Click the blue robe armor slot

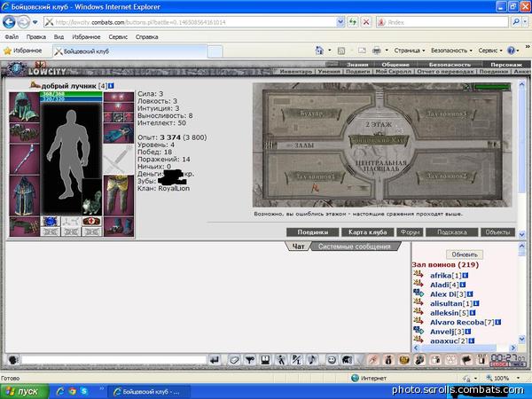point(24,195)
